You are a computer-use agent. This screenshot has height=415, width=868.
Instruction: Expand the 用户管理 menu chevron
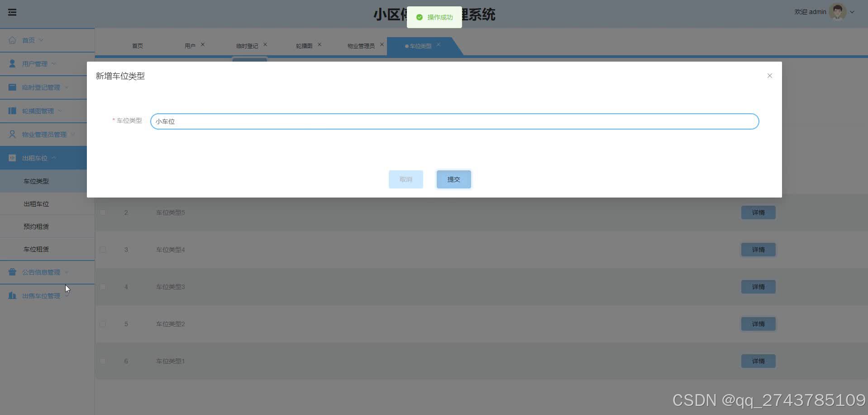[54, 63]
